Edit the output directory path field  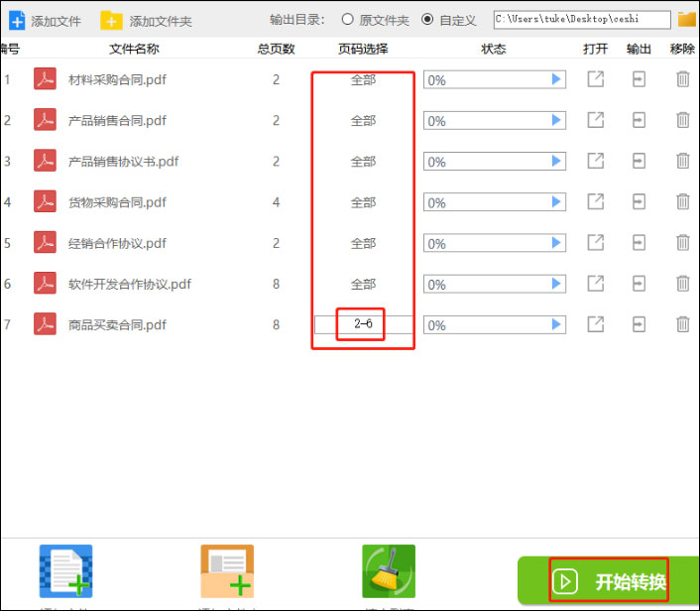582,20
